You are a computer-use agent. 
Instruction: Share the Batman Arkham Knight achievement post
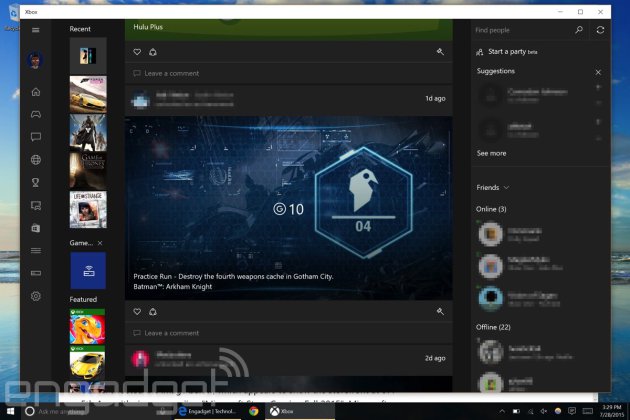coord(153,312)
